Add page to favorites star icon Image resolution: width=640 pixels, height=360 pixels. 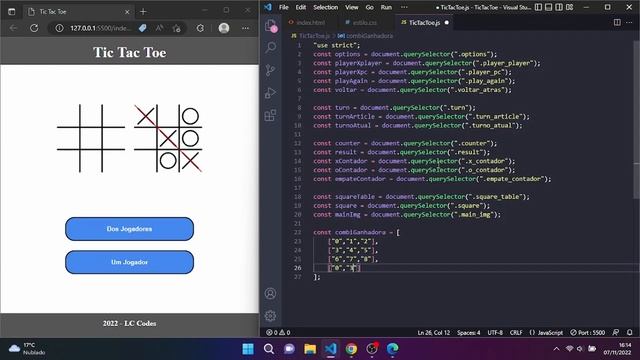point(176,28)
